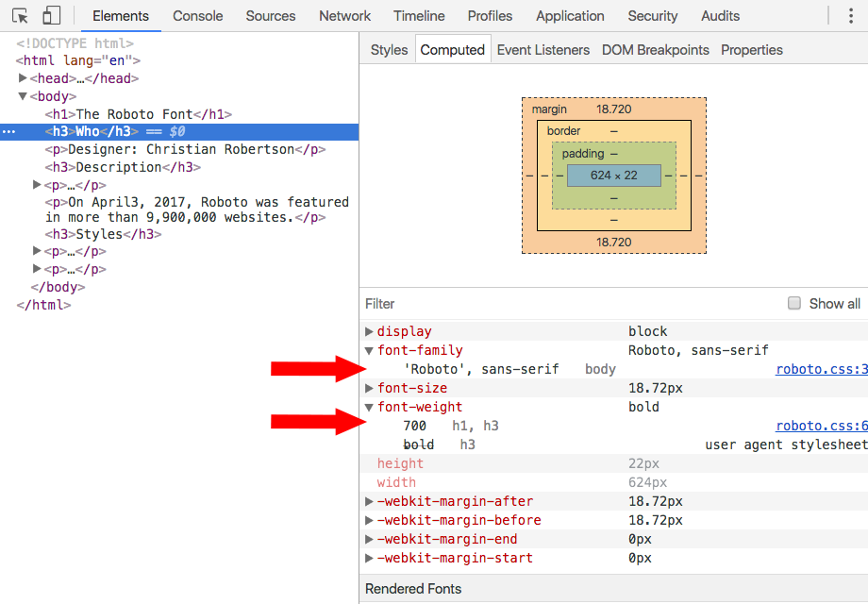Switch to the Elements panel tab
868x604 pixels.
121,16
